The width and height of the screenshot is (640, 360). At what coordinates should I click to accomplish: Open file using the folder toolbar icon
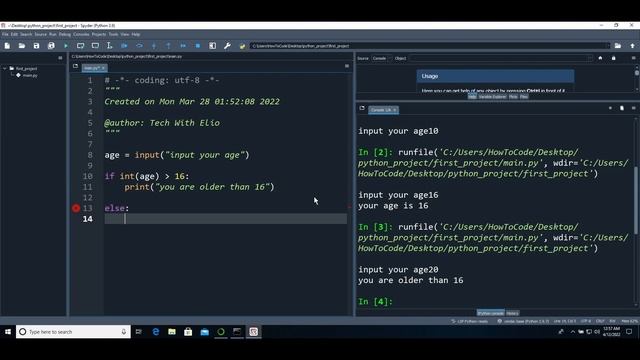coord(22,46)
